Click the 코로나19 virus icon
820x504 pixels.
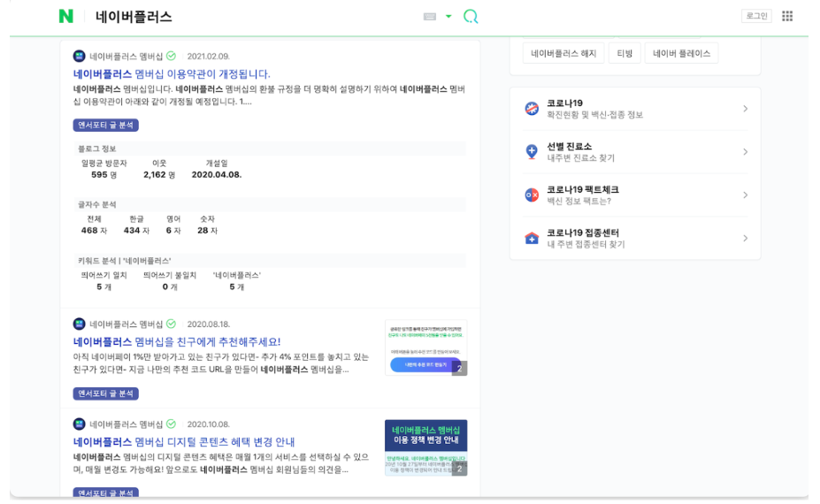(532, 109)
